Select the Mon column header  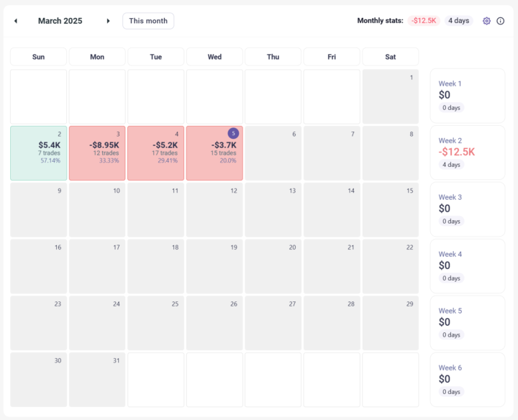97,57
